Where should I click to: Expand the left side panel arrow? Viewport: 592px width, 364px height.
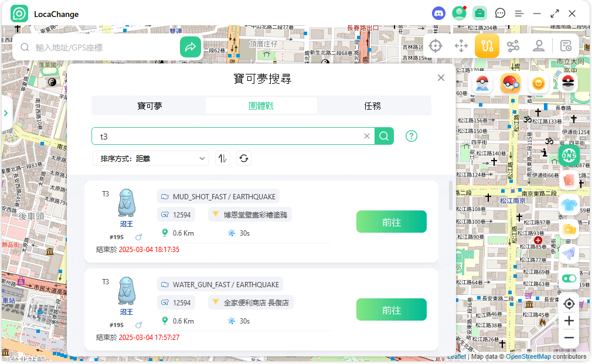[x=6, y=113]
